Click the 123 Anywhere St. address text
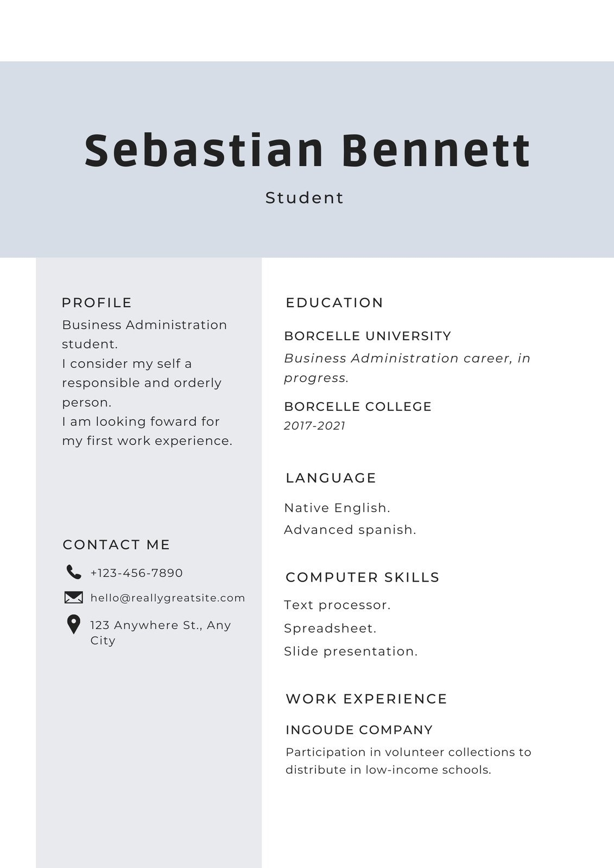 161,626
